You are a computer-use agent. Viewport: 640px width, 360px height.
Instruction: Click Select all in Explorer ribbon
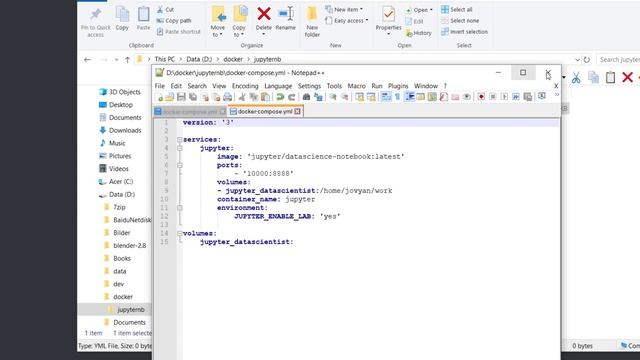[x=457, y=9]
